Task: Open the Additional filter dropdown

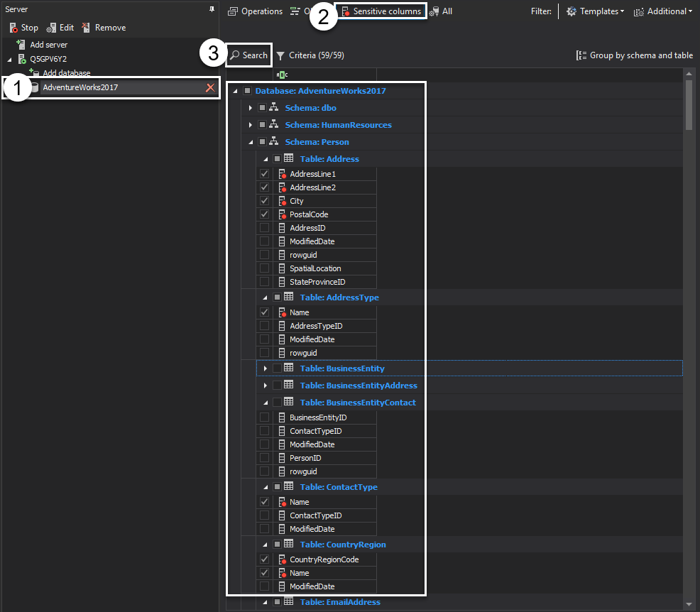Action: coord(663,11)
